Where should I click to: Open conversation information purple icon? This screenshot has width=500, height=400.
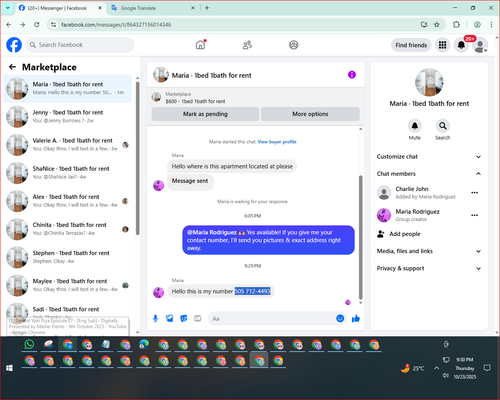(352, 75)
